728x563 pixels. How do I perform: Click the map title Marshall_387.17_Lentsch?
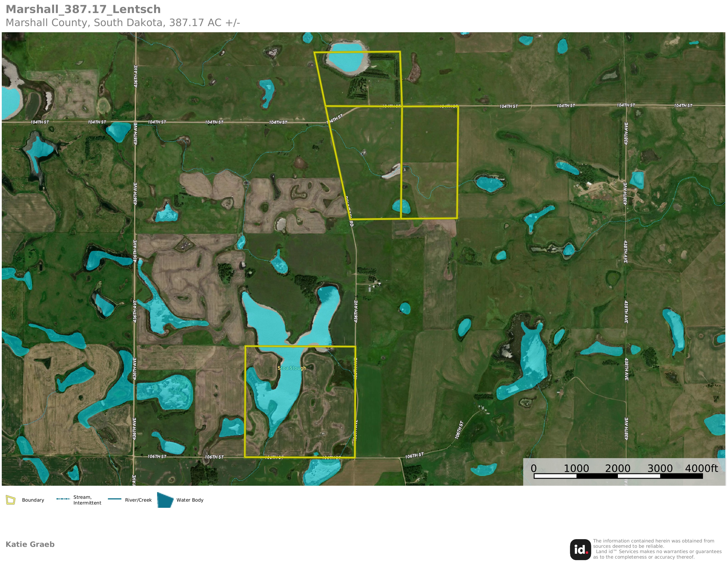tap(83, 9)
